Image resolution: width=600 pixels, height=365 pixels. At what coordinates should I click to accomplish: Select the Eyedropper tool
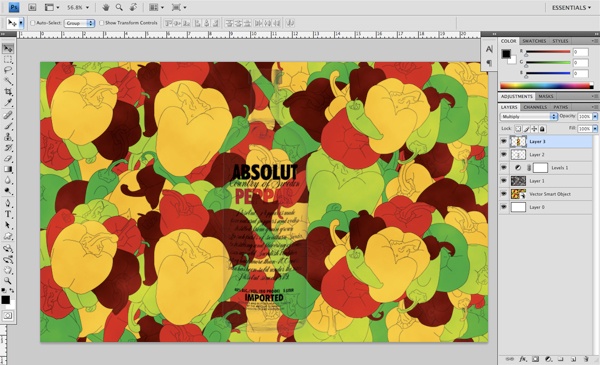pyautogui.click(x=8, y=103)
